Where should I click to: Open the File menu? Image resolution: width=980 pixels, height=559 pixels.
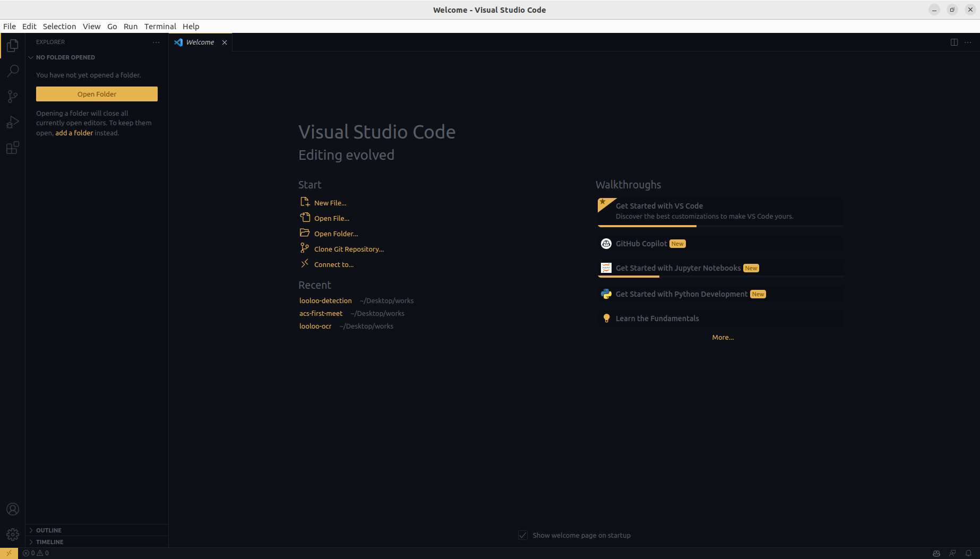click(x=10, y=27)
